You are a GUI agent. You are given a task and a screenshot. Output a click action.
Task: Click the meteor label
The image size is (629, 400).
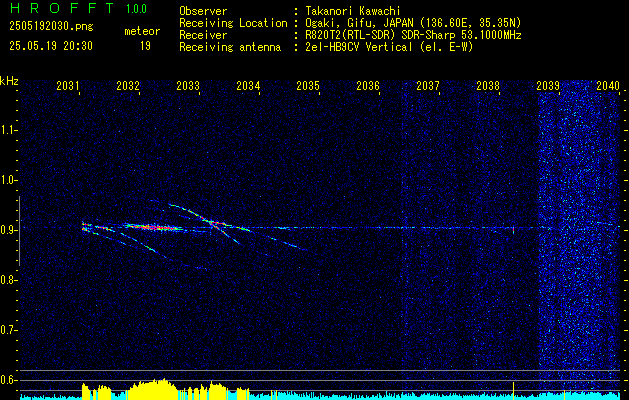click(x=142, y=31)
